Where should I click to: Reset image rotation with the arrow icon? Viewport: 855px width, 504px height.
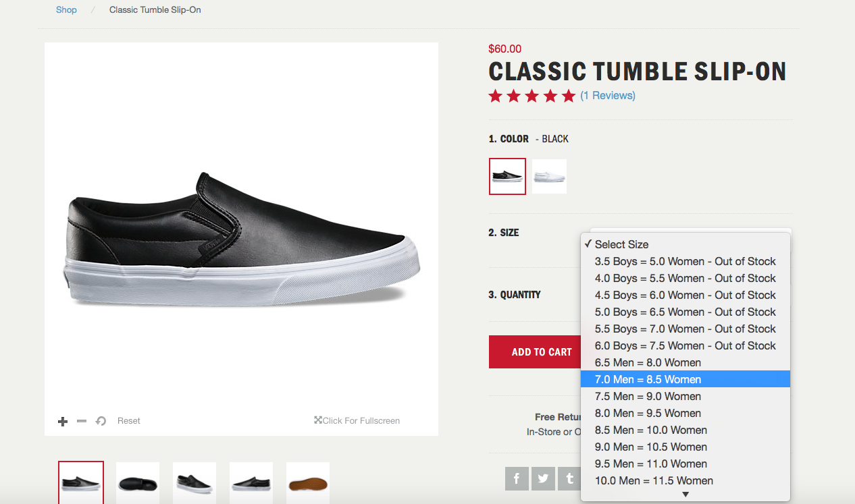[x=100, y=420]
